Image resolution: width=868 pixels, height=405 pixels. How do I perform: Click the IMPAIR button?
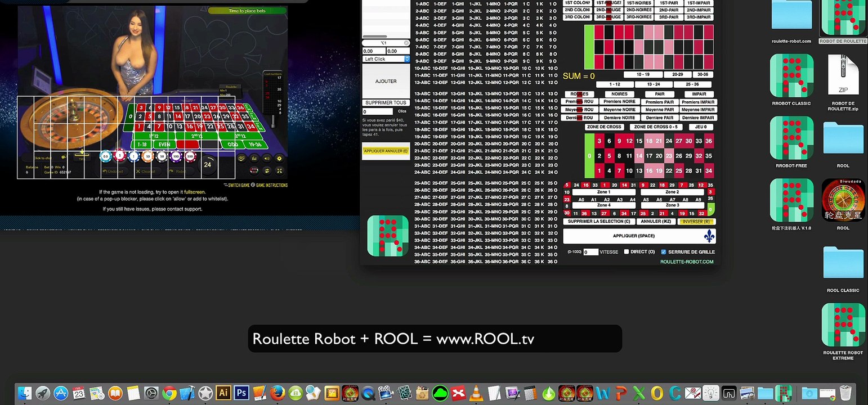pos(699,94)
